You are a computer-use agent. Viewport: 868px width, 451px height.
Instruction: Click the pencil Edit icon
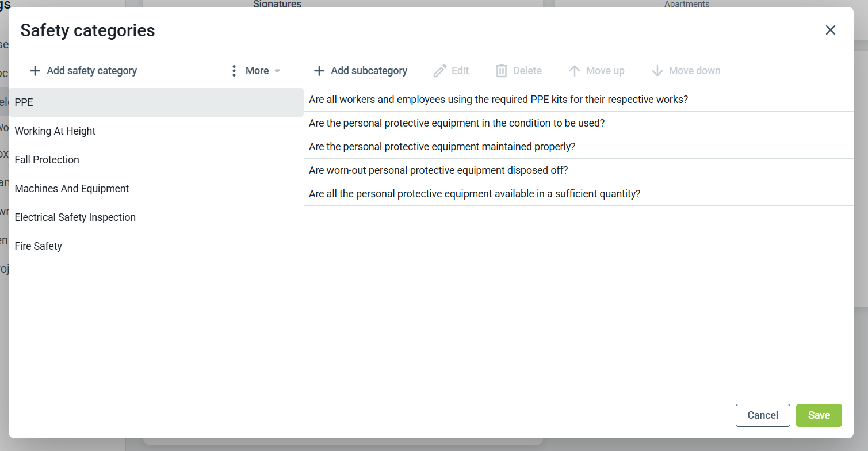(440, 71)
